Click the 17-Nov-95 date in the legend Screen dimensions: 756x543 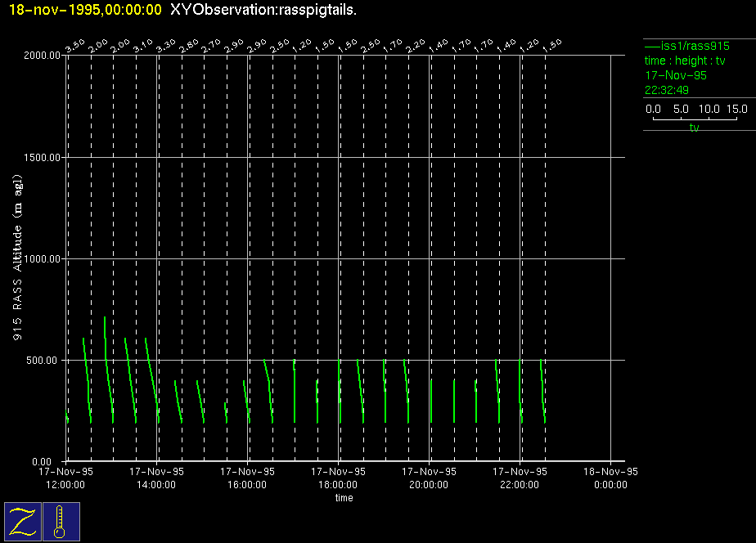pyautogui.click(x=676, y=75)
